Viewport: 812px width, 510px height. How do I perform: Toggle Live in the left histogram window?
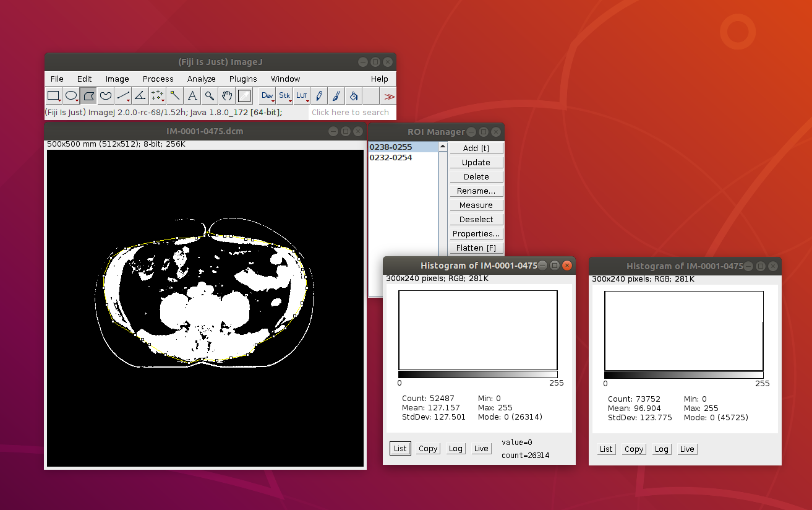[481, 449]
